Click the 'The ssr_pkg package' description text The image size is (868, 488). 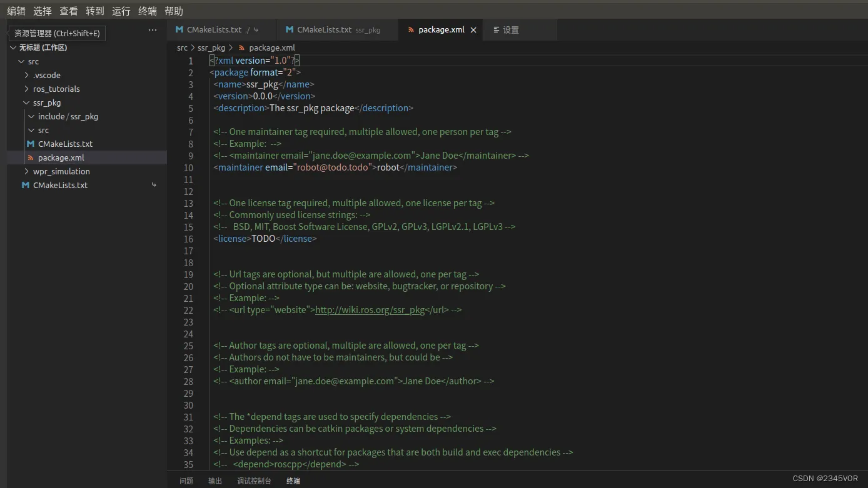point(311,108)
